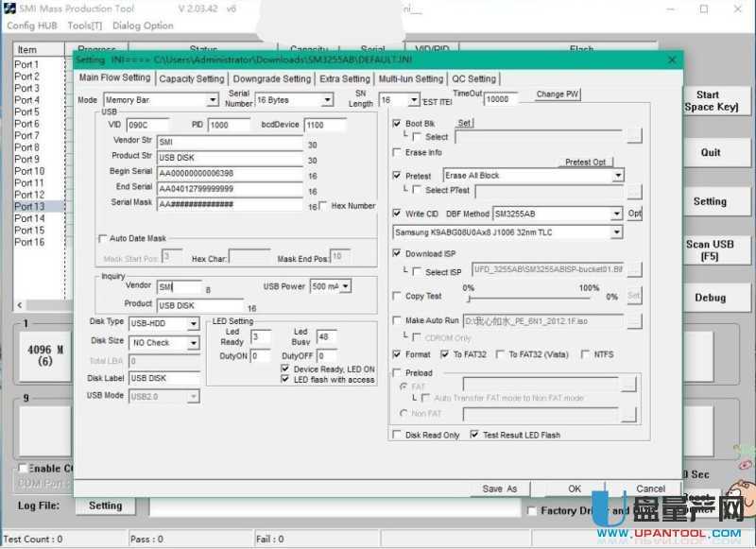Click the SMI Mass Production Tool title icon
The height and width of the screenshot is (549, 756).
click(9, 9)
